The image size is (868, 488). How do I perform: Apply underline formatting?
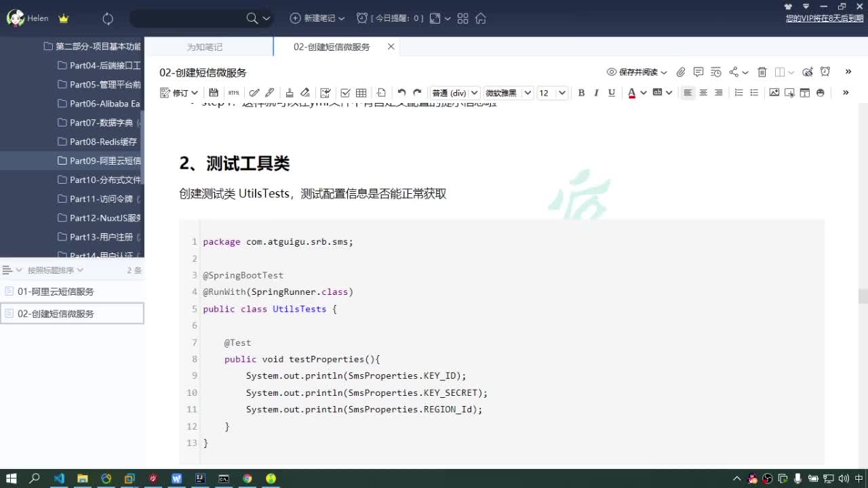coord(612,93)
